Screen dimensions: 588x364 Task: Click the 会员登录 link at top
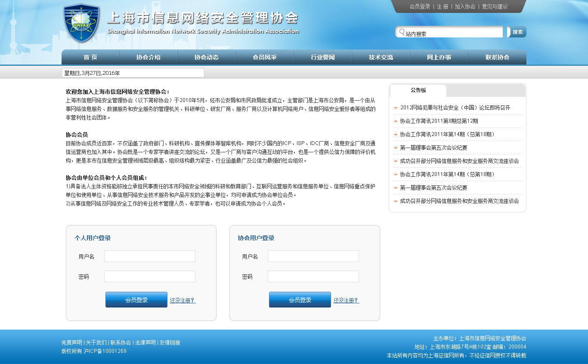click(x=420, y=6)
